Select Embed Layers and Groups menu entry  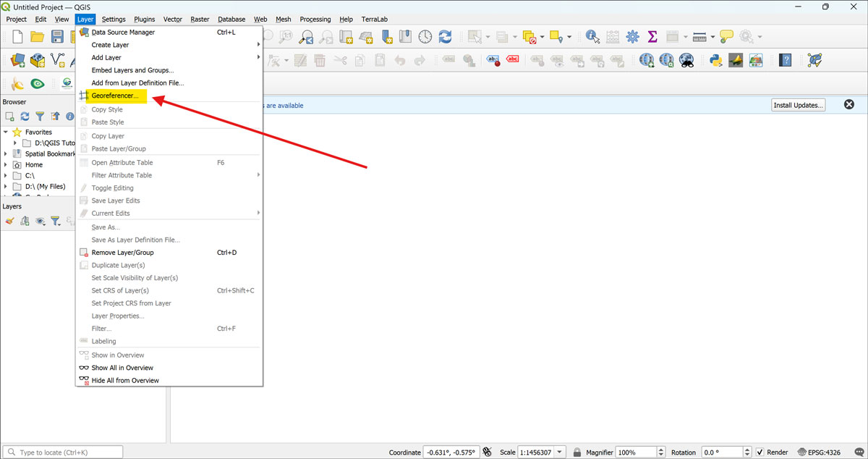click(169, 70)
